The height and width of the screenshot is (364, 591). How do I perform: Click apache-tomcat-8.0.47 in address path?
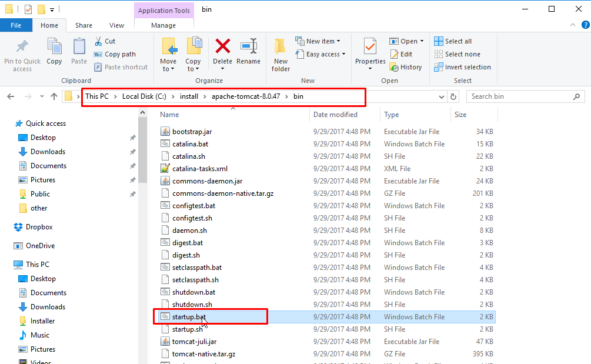pos(246,96)
